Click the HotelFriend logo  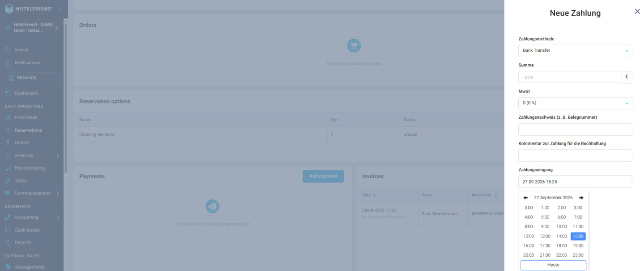pos(29,9)
